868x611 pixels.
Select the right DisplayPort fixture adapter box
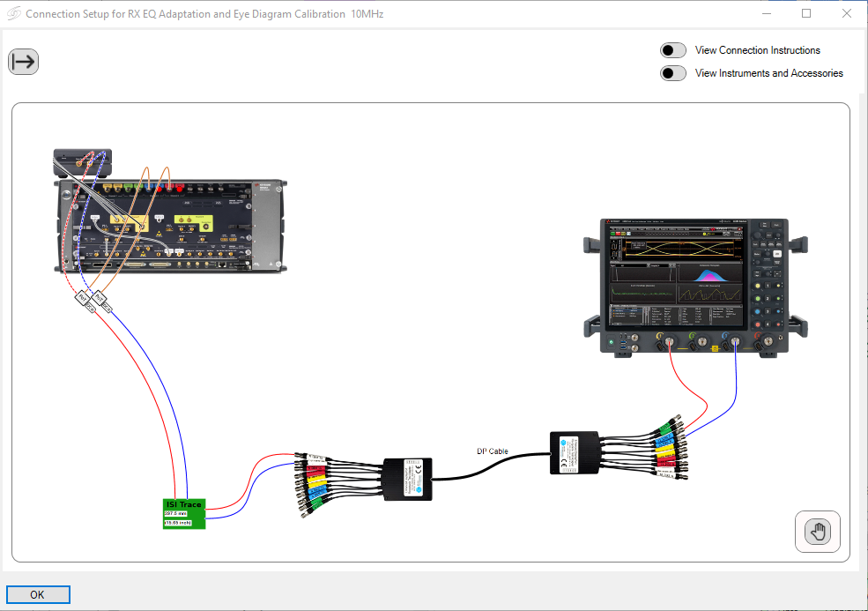[574, 452]
